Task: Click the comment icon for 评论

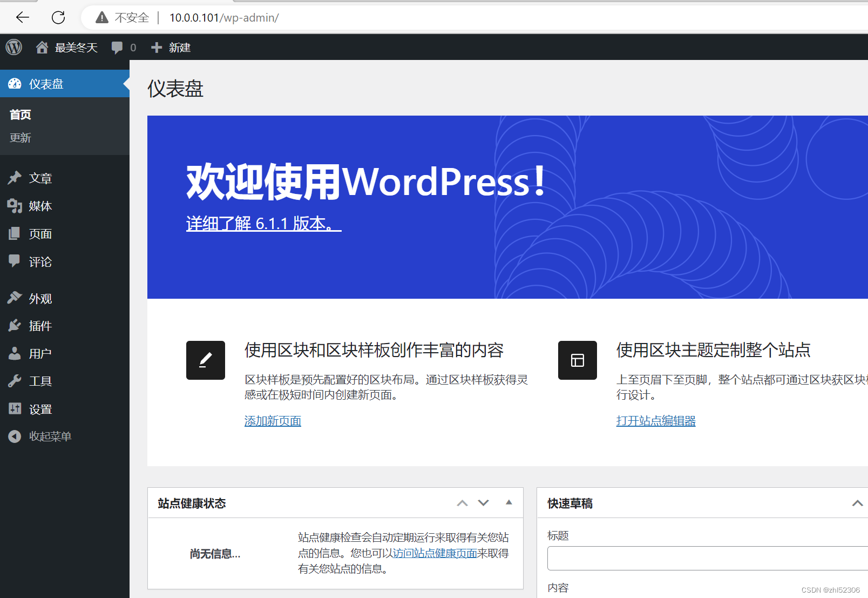Action: point(15,261)
